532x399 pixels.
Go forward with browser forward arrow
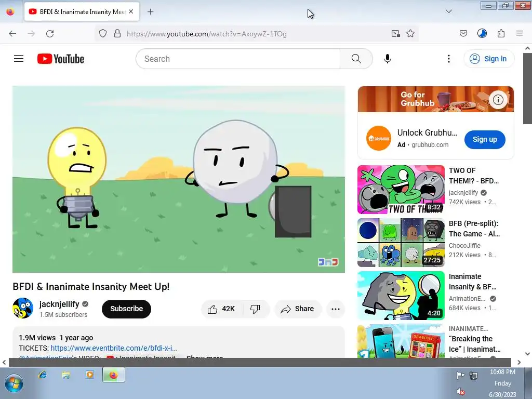pyautogui.click(x=31, y=34)
